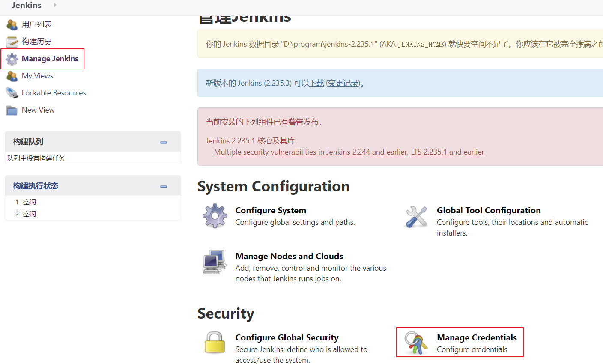Viewport: 603px width, 364px height.
Task: Click 'Configure global settings and paths.' text
Action: (295, 222)
